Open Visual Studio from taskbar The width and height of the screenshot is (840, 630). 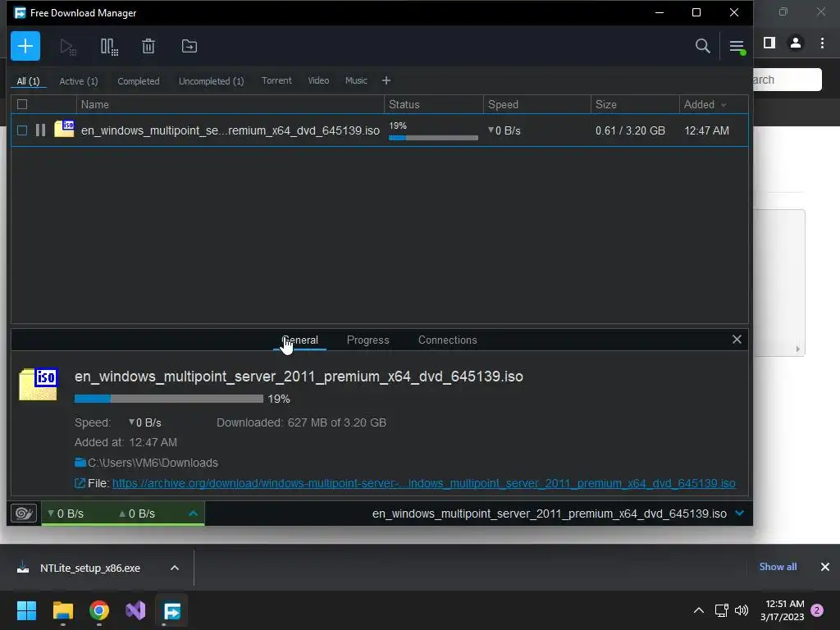tap(135, 610)
